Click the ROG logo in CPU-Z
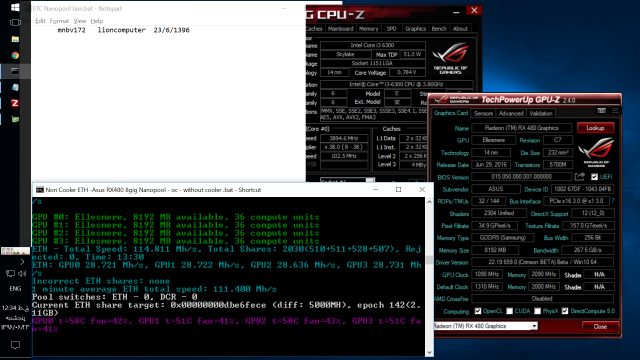Image resolution: width=640 pixels, height=360 pixels. click(x=450, y=58)
